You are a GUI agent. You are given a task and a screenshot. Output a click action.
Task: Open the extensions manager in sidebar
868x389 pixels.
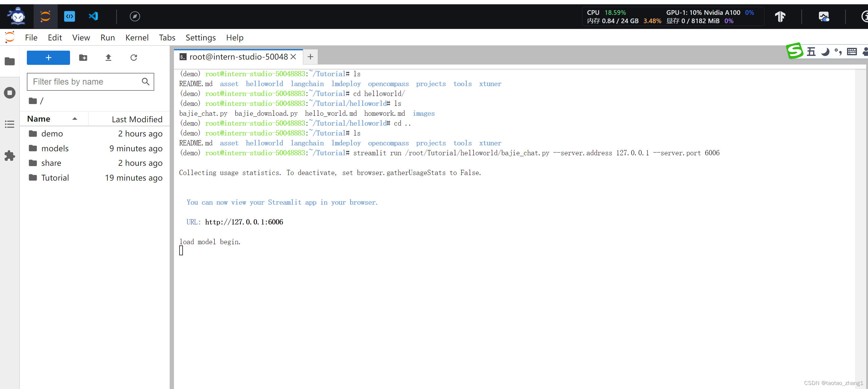pyautogui.click(x=10, y=156)
